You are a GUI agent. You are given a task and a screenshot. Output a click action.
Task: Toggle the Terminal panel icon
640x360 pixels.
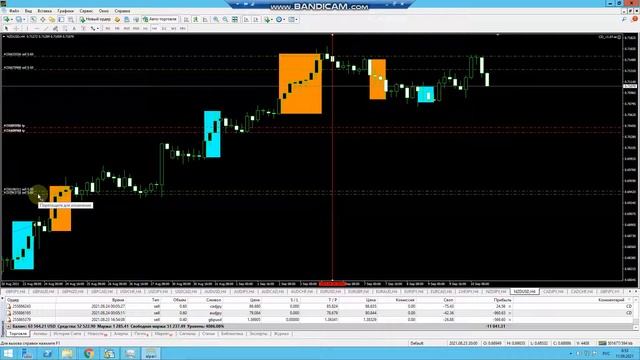(61, 19)
